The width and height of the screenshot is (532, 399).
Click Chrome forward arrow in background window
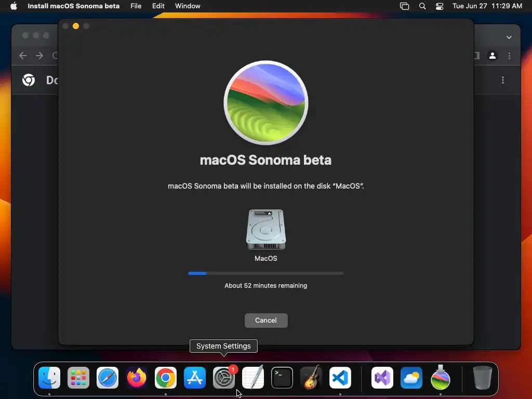(39, 55)
